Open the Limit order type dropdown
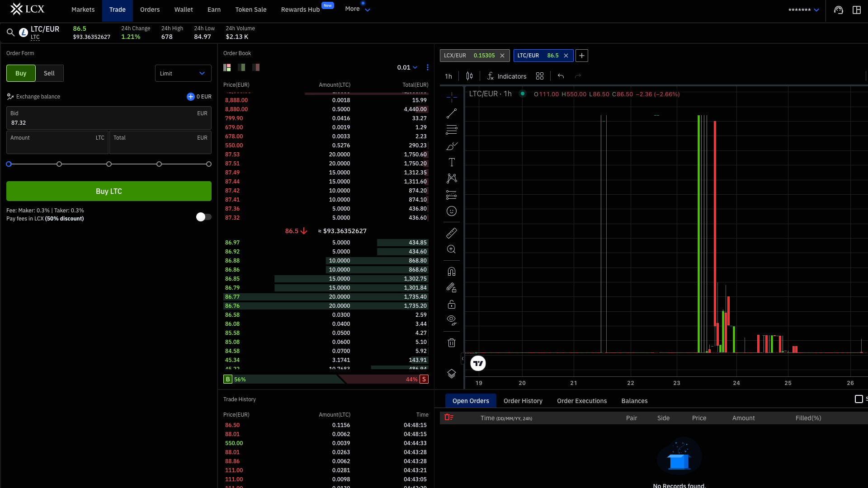The height and width of the screenshot is (488, 868). (x=183, y=73)
